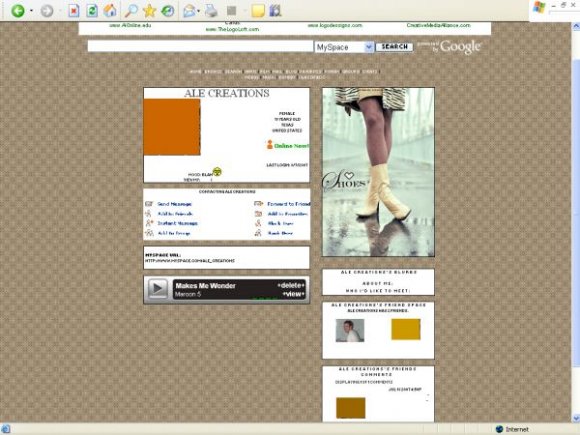Open the History toolbar icon

[x=168, y=11]
